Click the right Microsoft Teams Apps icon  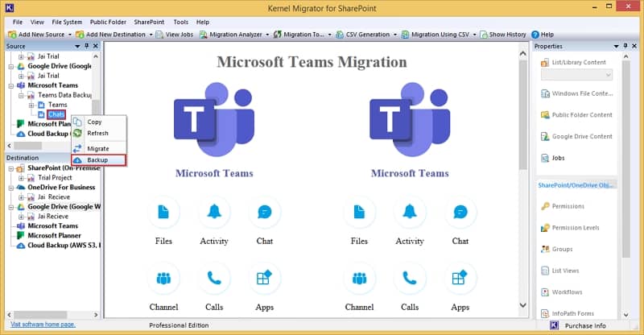coord(460,279)
